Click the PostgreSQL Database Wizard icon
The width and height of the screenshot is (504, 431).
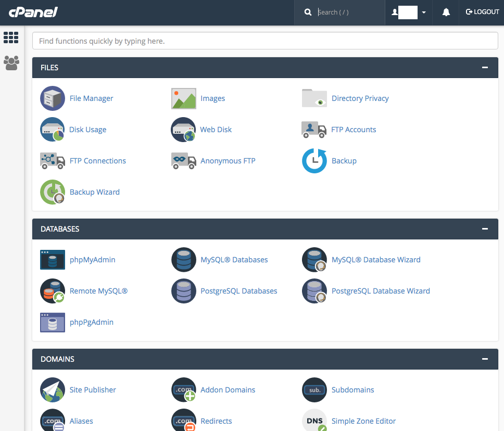[x=314, y=291]
